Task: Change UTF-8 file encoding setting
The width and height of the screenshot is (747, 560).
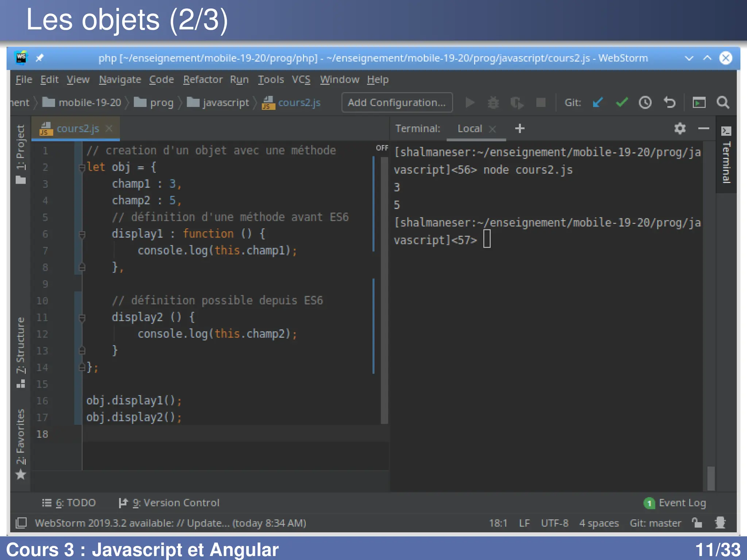Action: pyautogui.click(x=554, y=523)
